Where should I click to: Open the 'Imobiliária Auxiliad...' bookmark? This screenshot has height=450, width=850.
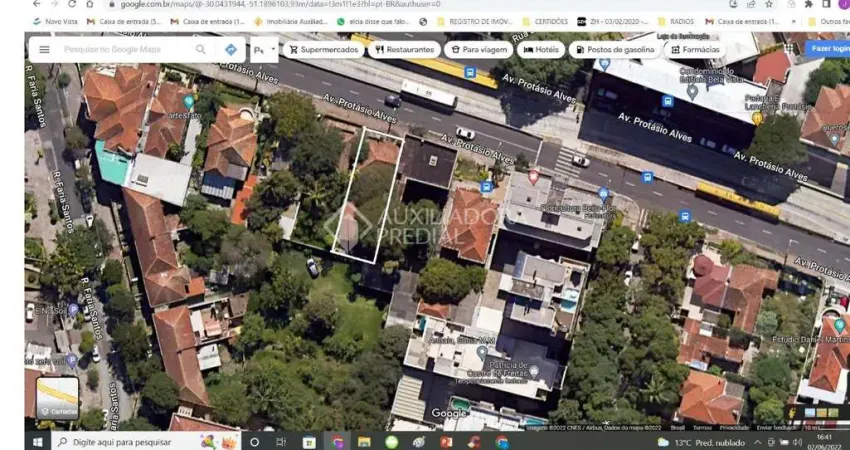click(x=291, y=22)
